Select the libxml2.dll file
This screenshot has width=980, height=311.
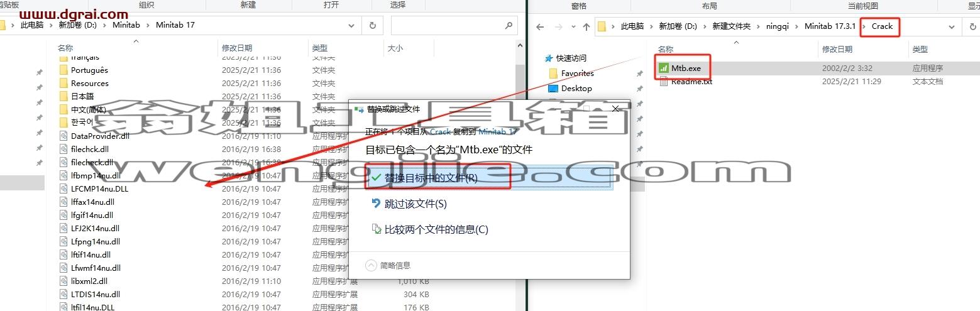(89, 281)
